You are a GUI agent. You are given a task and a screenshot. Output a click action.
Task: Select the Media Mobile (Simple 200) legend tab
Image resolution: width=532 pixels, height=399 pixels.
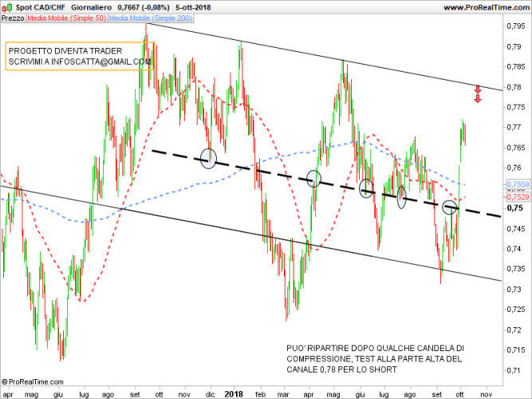151,18
